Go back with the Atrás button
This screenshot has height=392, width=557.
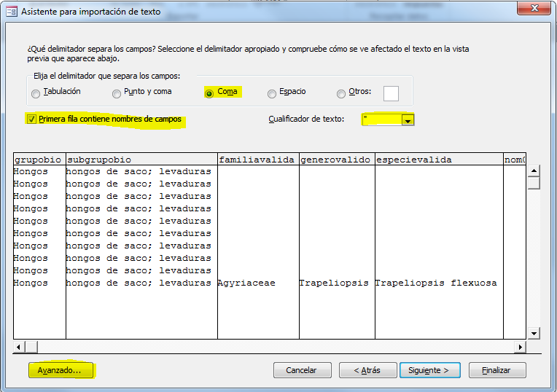click(367, 370)
